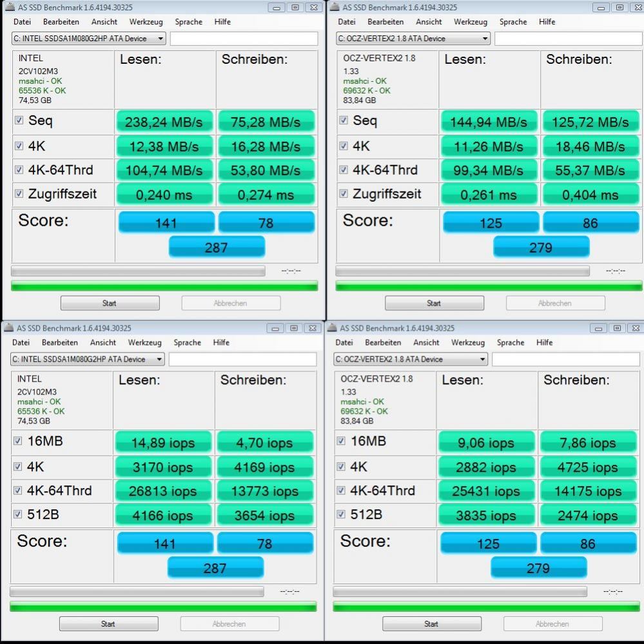Viewport: 644px width, 644px height.
Task: Open the OCZ-VERTEX2 drive dropdown in the MB/s window
Action: point(413,38)
